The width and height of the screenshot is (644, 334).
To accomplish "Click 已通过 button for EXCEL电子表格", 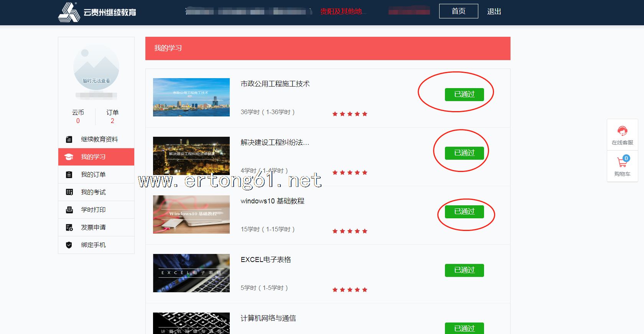I will [x=464, y=270].
